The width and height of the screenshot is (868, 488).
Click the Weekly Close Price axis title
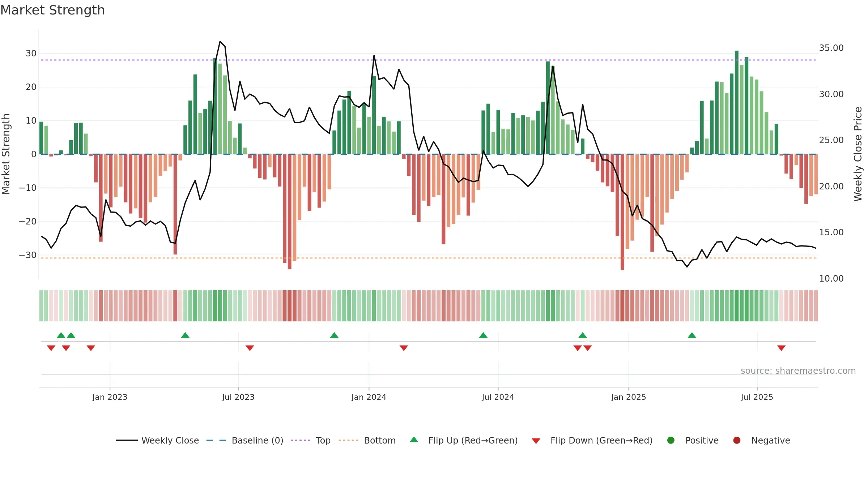[858, 154]
